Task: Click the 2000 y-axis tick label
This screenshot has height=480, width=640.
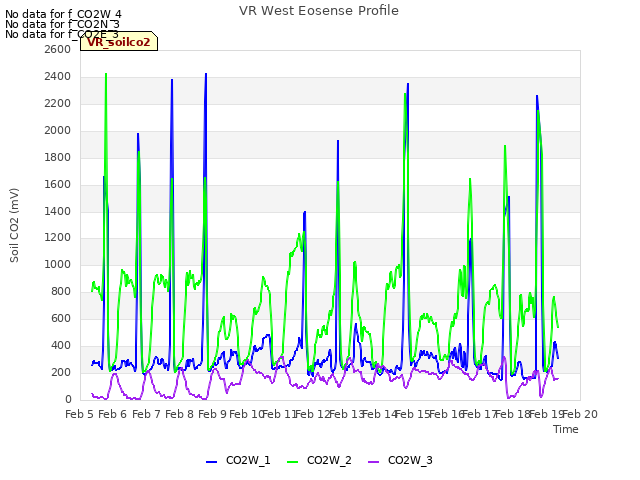Action: tap(58, 130)
